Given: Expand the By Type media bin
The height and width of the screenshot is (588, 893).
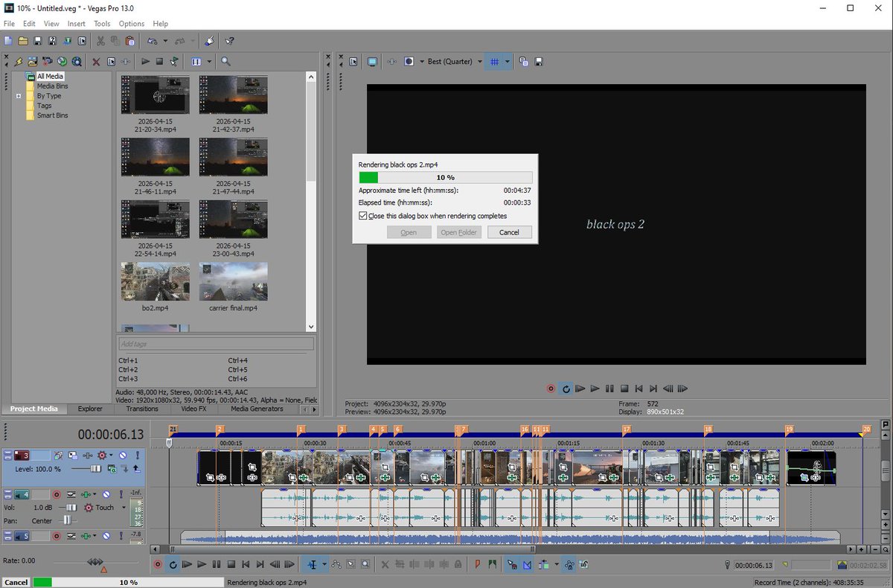Looking at the screenshot, I should 19,96.
